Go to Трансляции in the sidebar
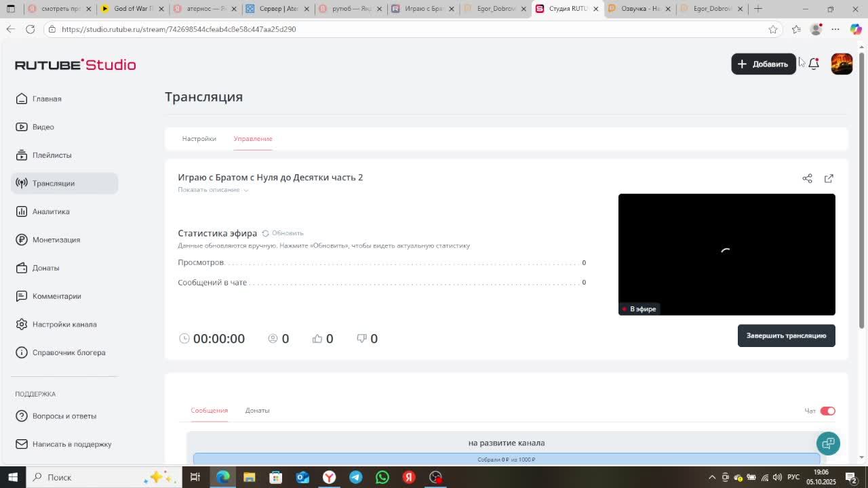The image size is (868, 488). pos(64,183)
